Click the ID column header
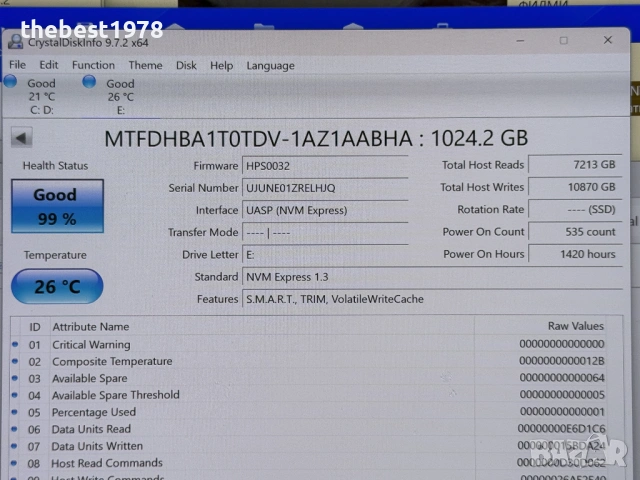The height and width of the screenshot is (480, 640). point(35,327)
